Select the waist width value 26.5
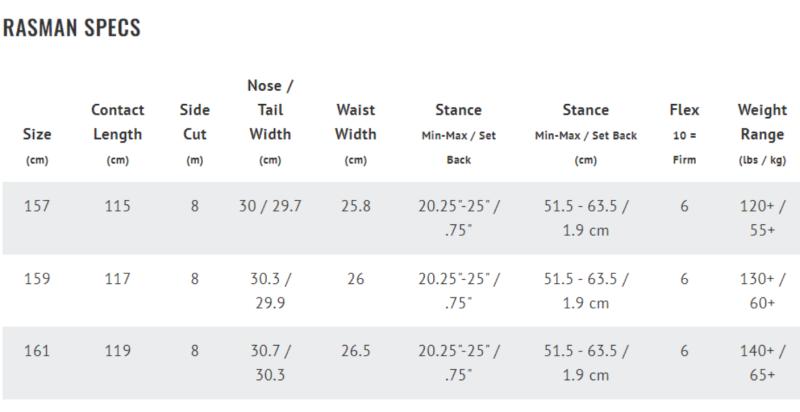Viewport: 800px width, 412px height. click(x=356, y=351)
